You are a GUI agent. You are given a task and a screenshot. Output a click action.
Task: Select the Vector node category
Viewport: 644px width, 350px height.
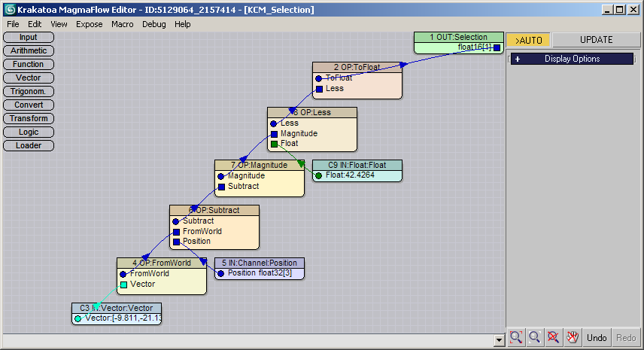pyautogui.click(x=29, y=78)
